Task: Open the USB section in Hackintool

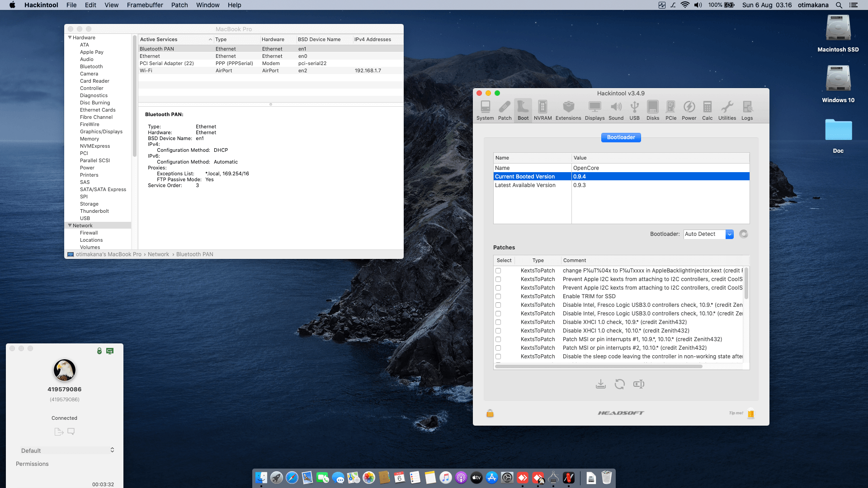Action: point(634,111)
